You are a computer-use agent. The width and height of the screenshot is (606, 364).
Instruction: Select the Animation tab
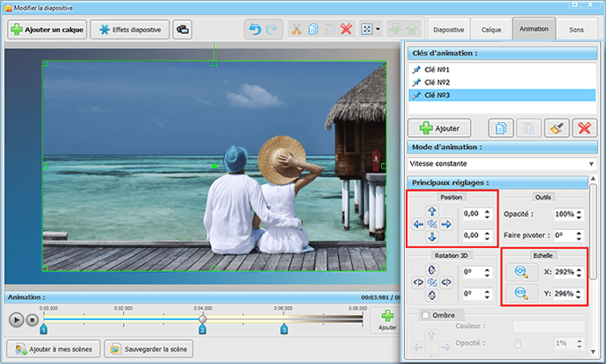(534, 29)
